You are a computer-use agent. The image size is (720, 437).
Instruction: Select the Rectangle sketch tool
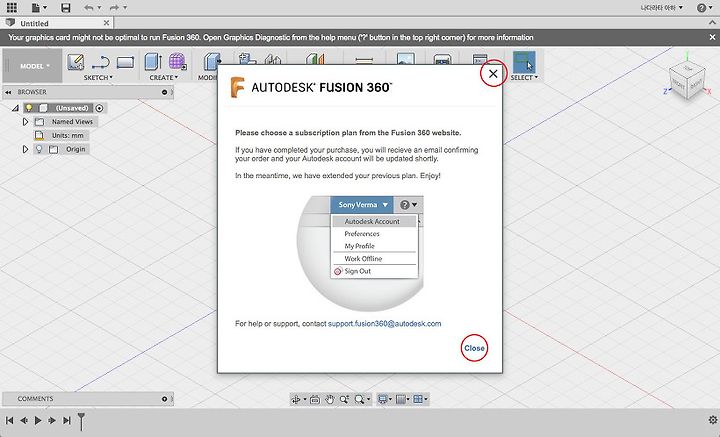point(125,62)
